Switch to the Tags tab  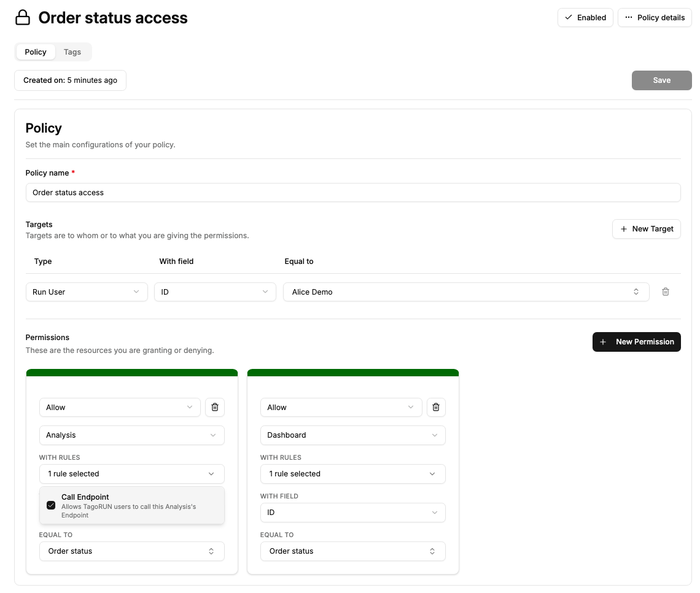[72, 52]
